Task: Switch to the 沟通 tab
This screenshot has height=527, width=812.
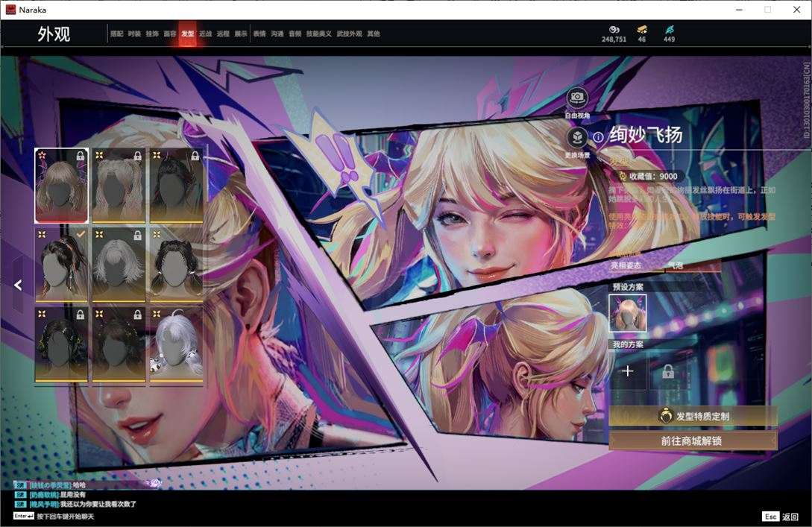Action: (x=277, y=34)
